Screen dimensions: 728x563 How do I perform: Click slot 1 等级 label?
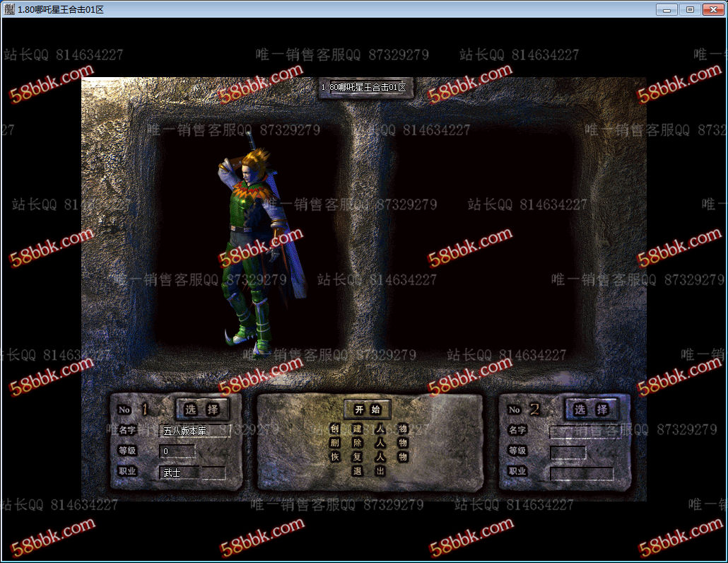coord(127,450)
